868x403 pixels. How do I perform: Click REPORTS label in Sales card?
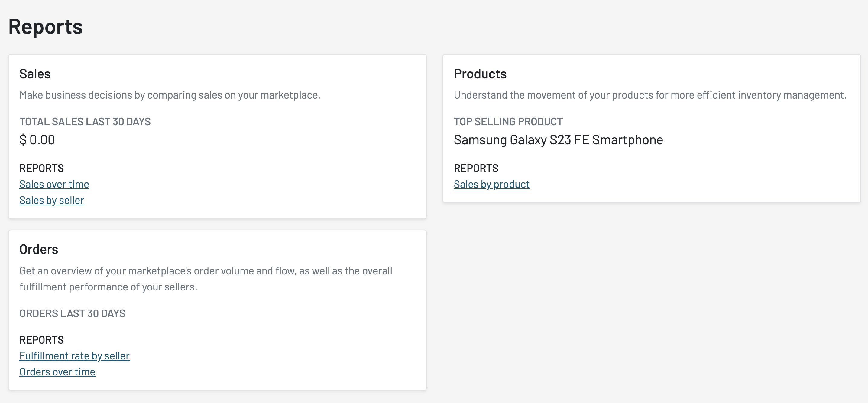[41, 168]
